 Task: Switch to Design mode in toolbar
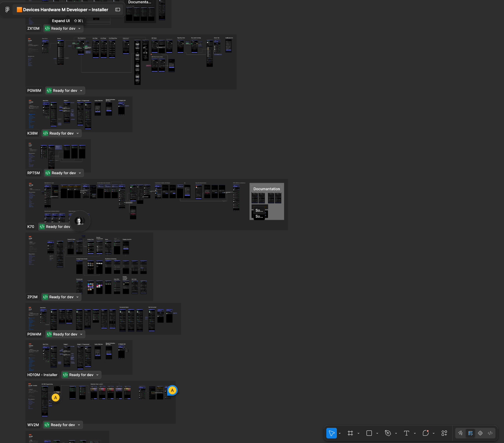click(x=470, y=433)
